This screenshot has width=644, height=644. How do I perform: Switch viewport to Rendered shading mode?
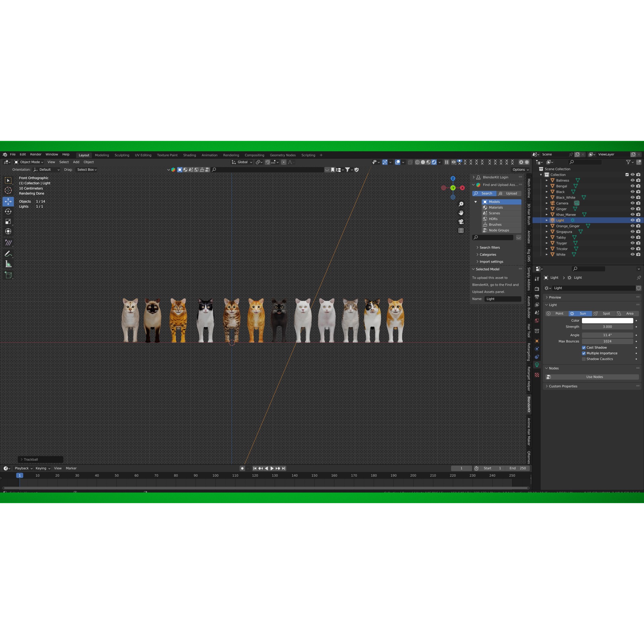pyautogui.click(x=434, y=162)
